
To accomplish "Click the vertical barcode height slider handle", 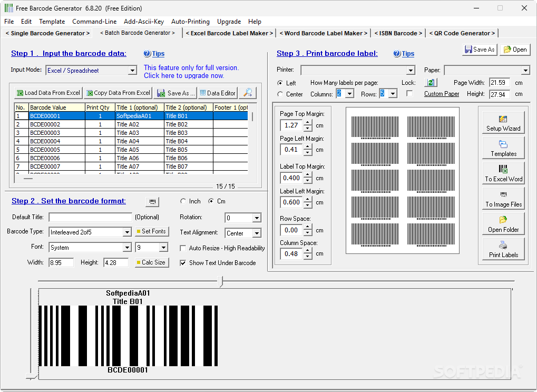I will pyautogui.click(x=31, y=376).
